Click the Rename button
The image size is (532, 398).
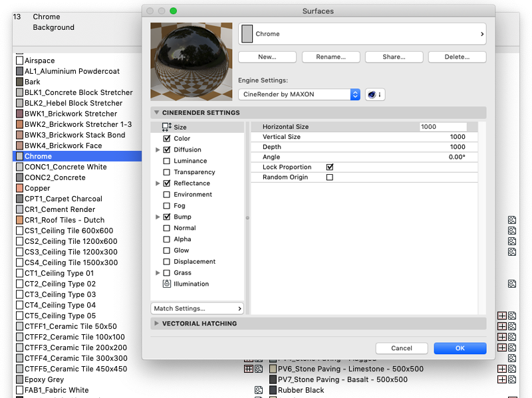[x=331, y=57]
